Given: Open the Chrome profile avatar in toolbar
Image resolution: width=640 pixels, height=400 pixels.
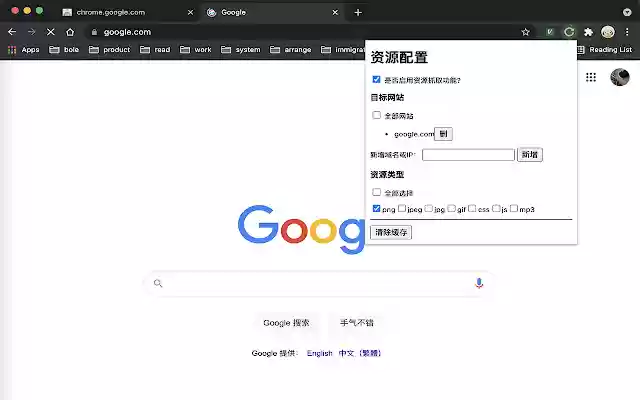Looking at the screenshot, I should coord(608,32).
